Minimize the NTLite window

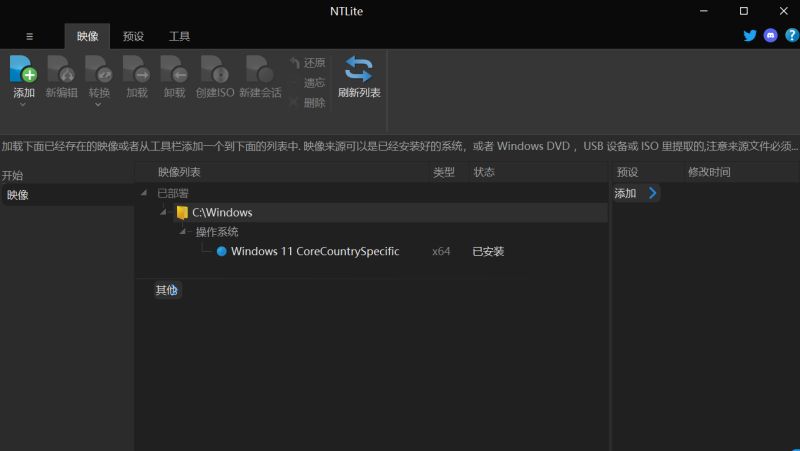tap(704, 11)
